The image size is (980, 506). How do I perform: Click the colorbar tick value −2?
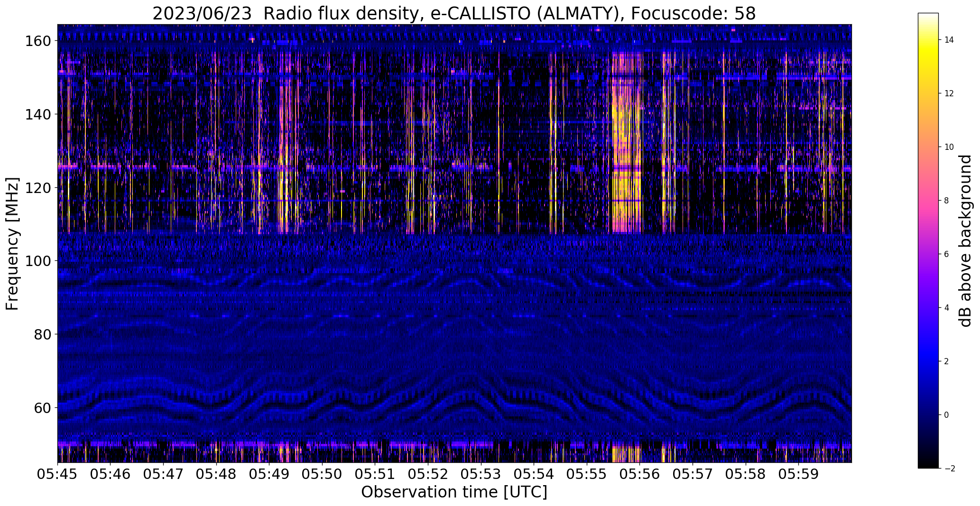coord(949,469)
